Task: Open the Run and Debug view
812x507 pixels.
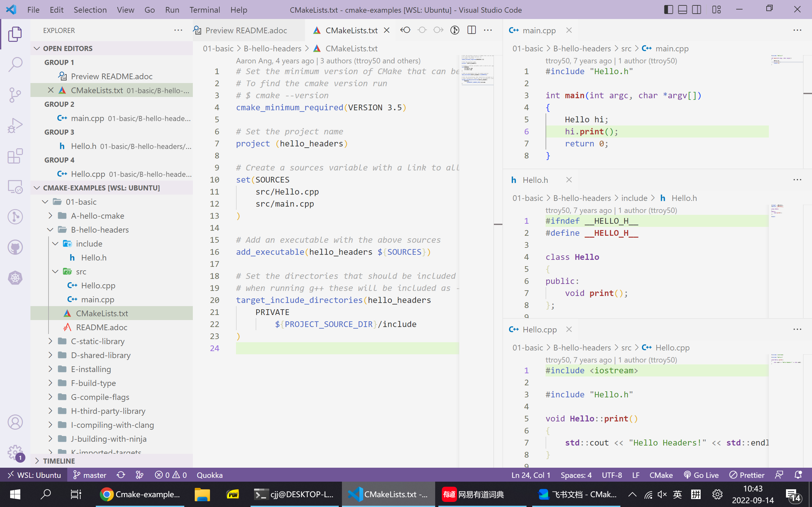Action: 15,125
